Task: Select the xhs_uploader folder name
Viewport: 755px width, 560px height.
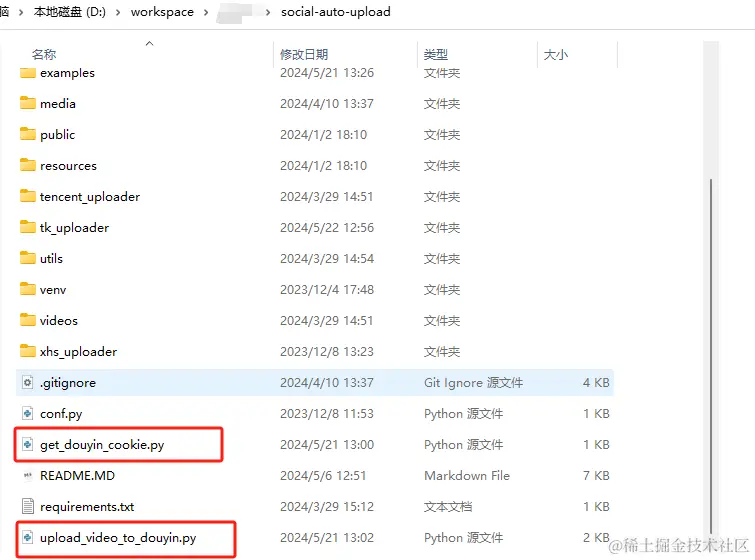Action: [78, 352]
